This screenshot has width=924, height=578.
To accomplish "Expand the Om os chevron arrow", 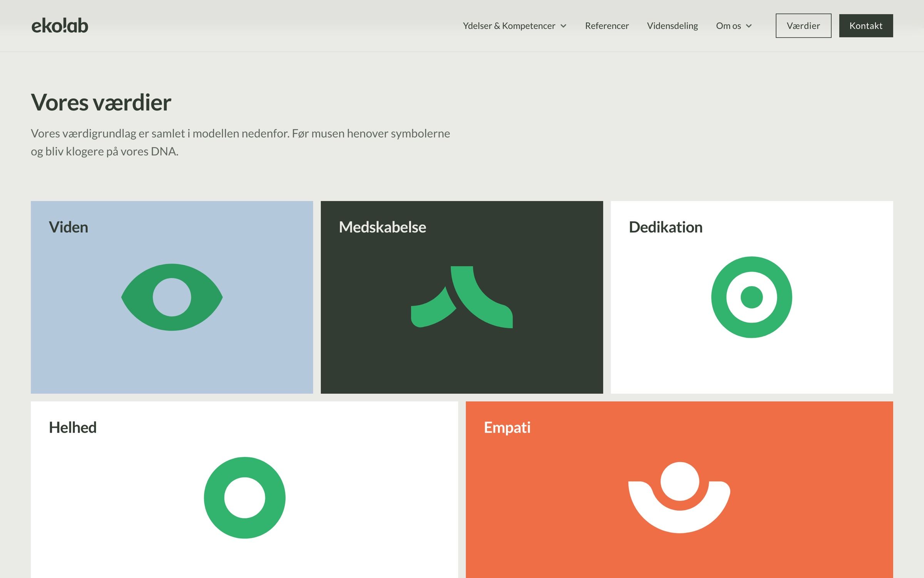I will pos(749,26).
